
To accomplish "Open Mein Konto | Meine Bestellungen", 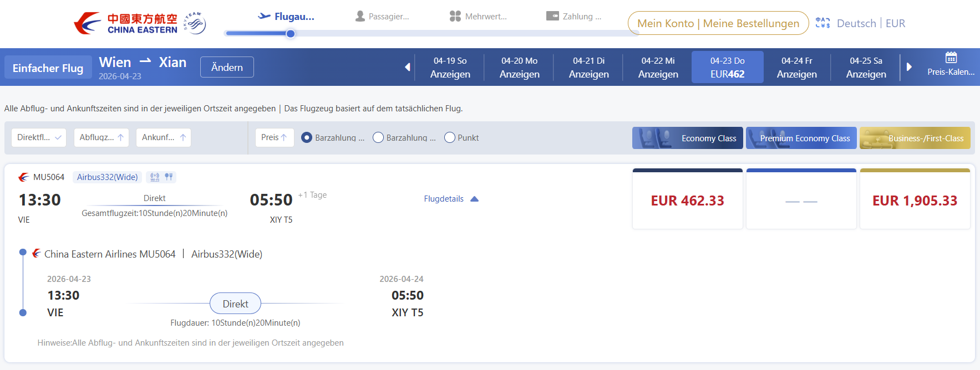I will [x=718, y=23].
